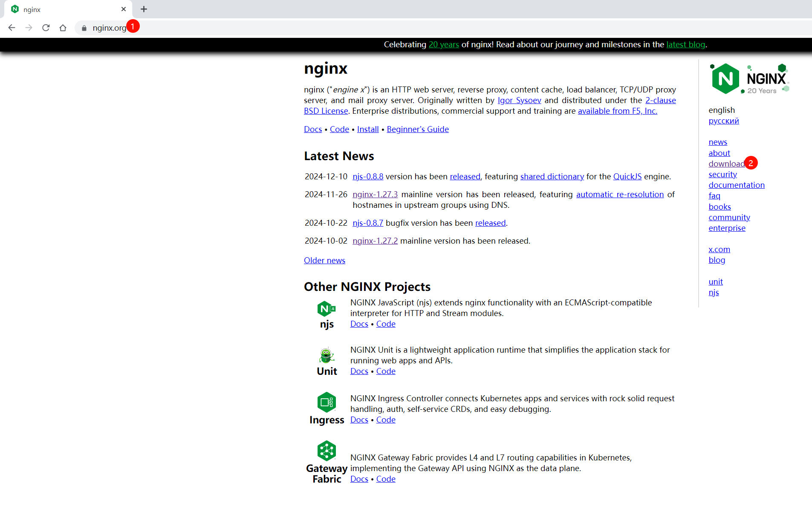The width and height of the screenshot is (812, 506).
Task: Open a new tab with plus icon
Action: [144, 9]
